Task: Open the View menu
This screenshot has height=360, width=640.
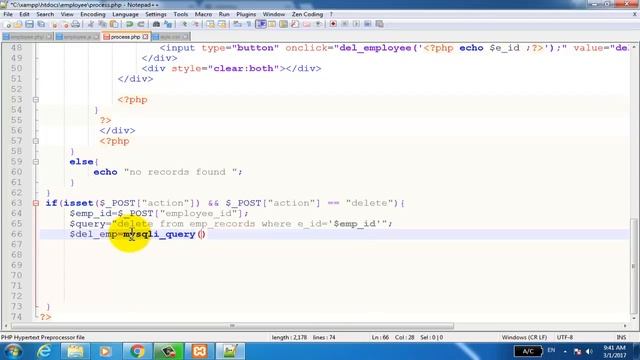Action: (x=67, y=14)
